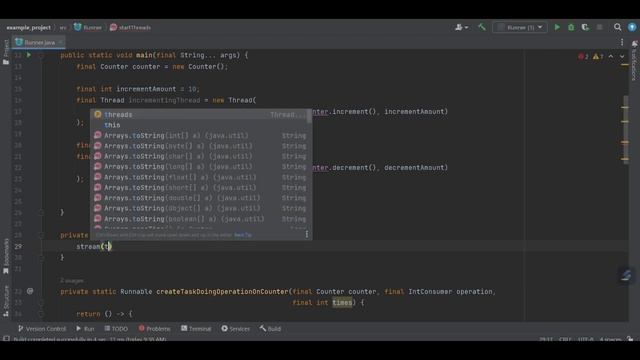The width and height of the screenshot is (640, 360).
Task: Click the UTF-8 encoding indicator
Action: point(586,339)
